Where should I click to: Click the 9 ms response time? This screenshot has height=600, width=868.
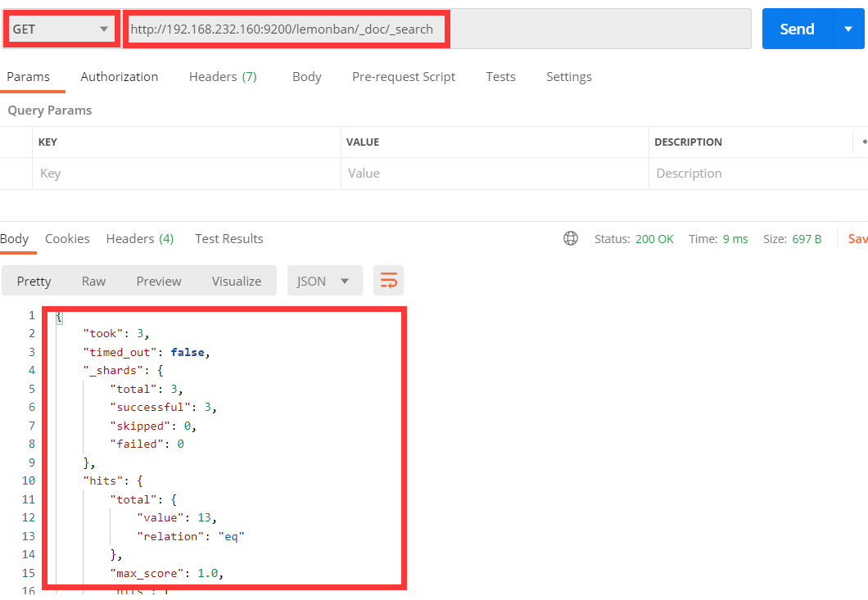click(x=735, y=239)
